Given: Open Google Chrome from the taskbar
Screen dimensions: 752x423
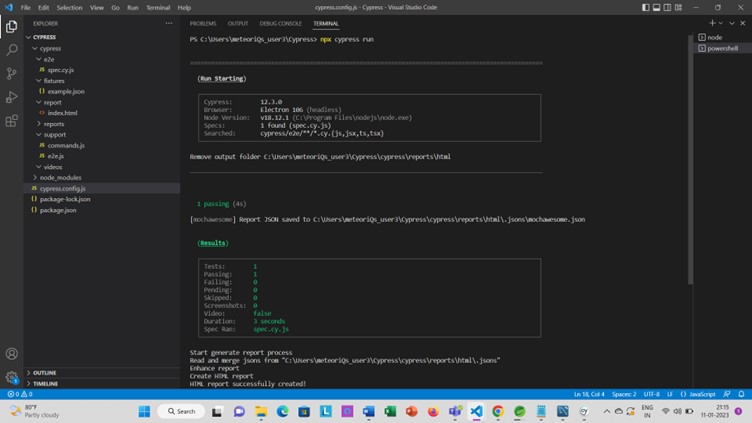Looking at the screenshot, I should tap(497, 411).
